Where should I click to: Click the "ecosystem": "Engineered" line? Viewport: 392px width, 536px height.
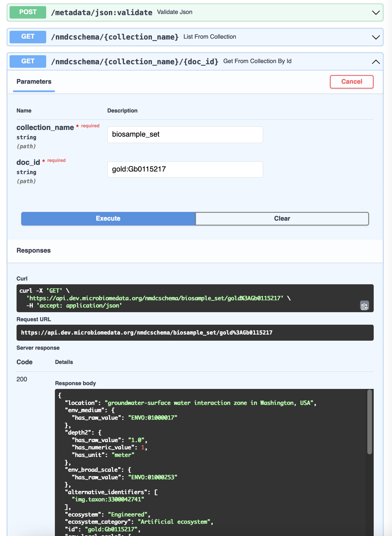pos(108,514)
